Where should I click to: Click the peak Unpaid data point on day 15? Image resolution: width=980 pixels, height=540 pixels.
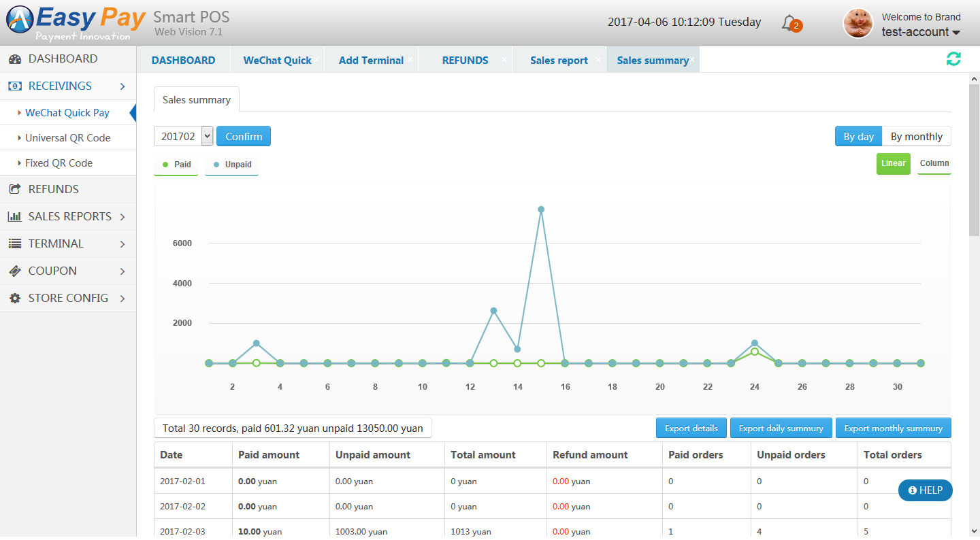[x=541, y=209]
